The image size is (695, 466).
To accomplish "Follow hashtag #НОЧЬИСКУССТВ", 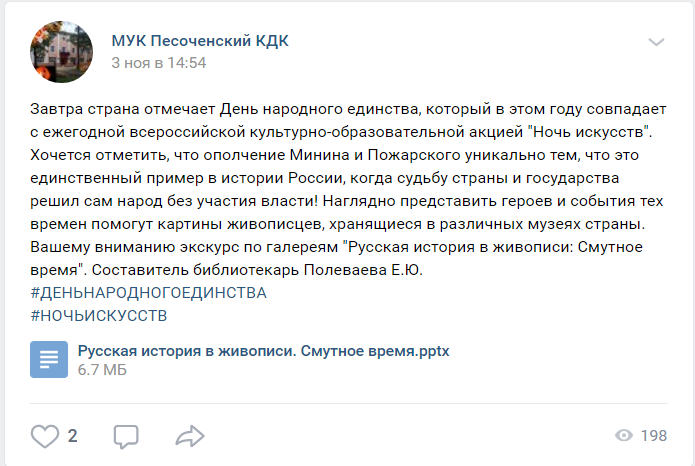I will tap(99, 316).
